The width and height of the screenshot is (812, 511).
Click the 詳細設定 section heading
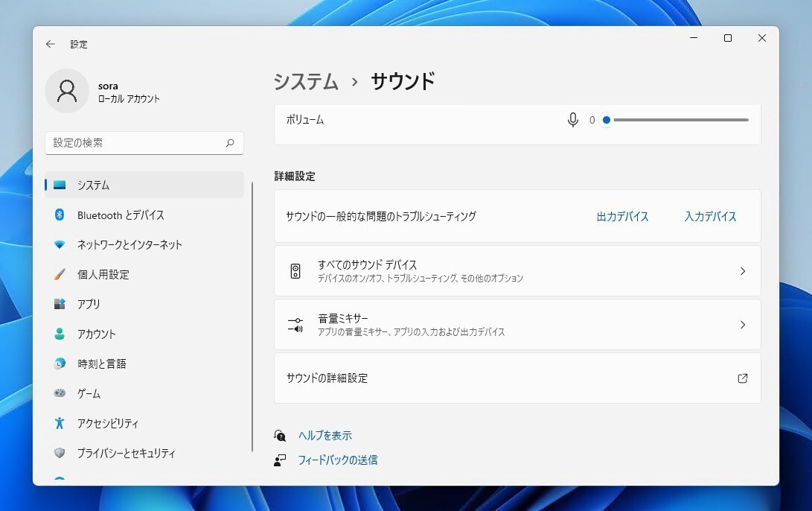pyautogui.click(x=295, y=177)
